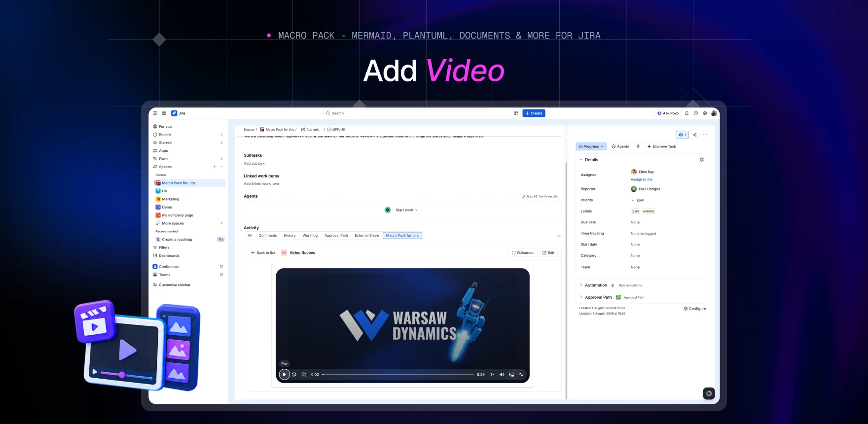Click the Create button

[x=534, y=113]
